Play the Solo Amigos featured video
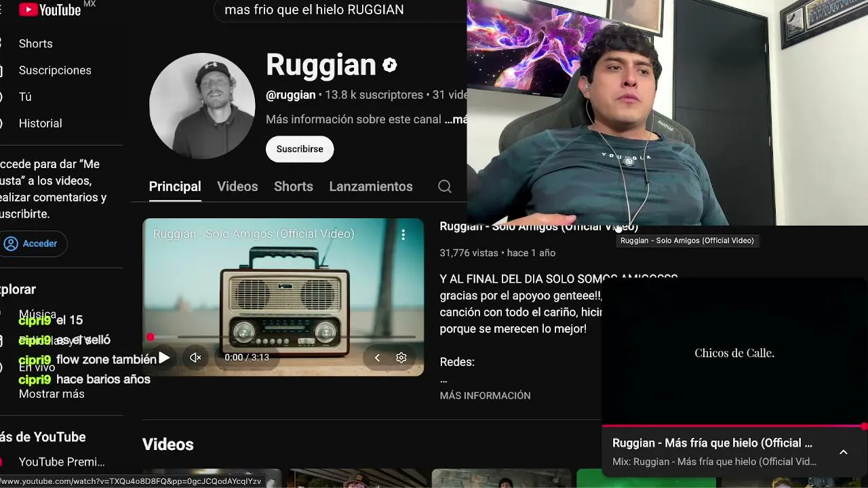 (164, 358)
